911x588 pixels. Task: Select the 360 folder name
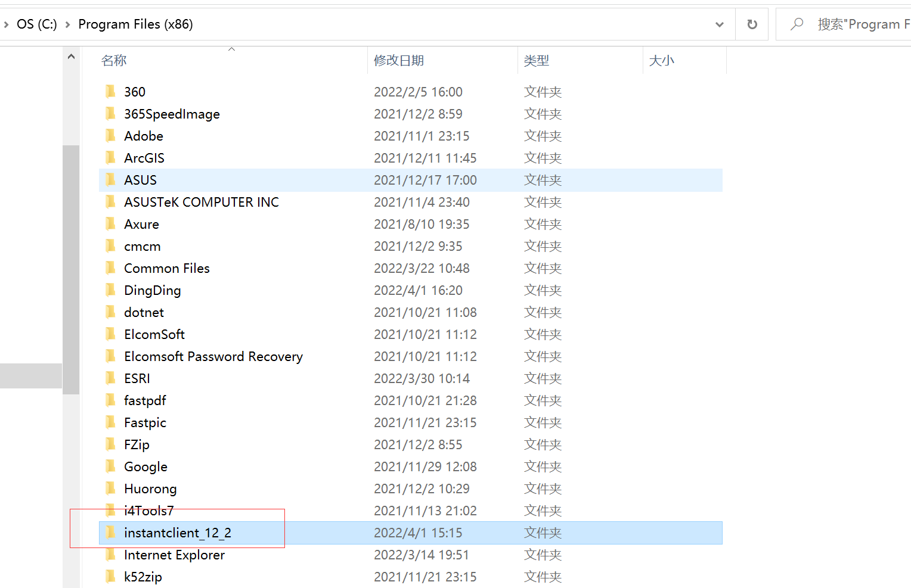click(135, 92)
